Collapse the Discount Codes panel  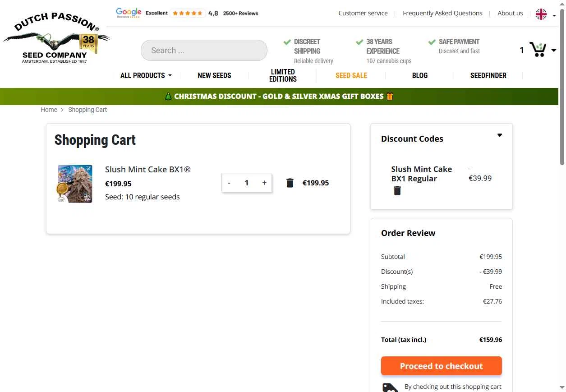click(x=500, y=135)
